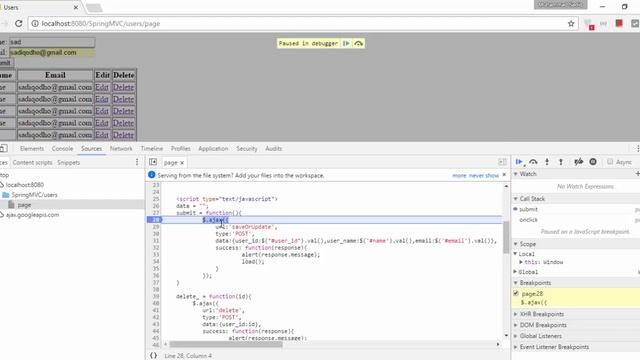Collapse the Call Stack section
The image size is (640, 360).
[x=516, y=199]
